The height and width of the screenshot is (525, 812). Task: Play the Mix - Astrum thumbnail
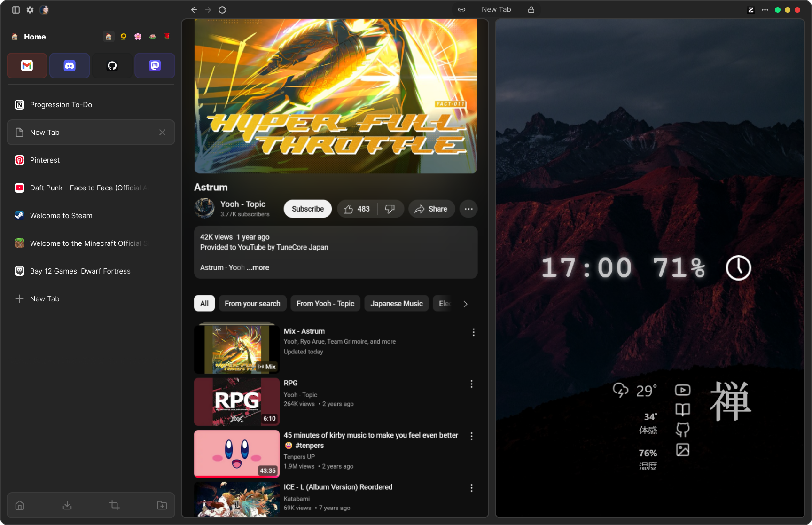[x=237, y=349]
